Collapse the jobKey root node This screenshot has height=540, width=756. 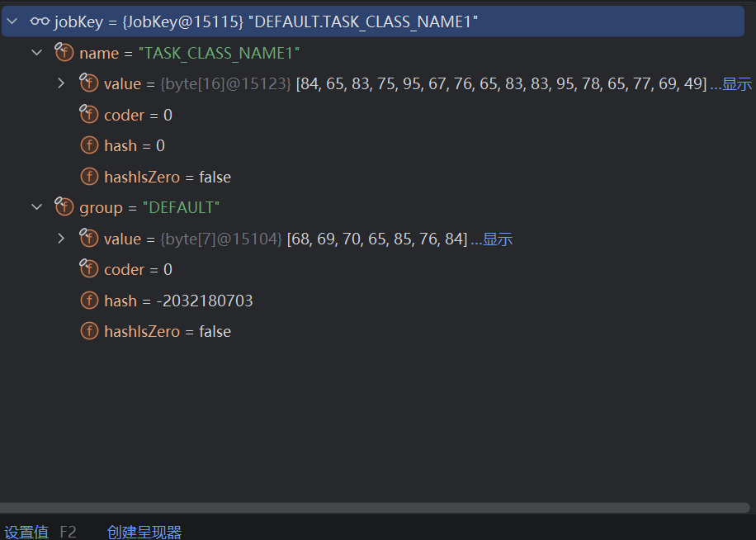[12, 21]
